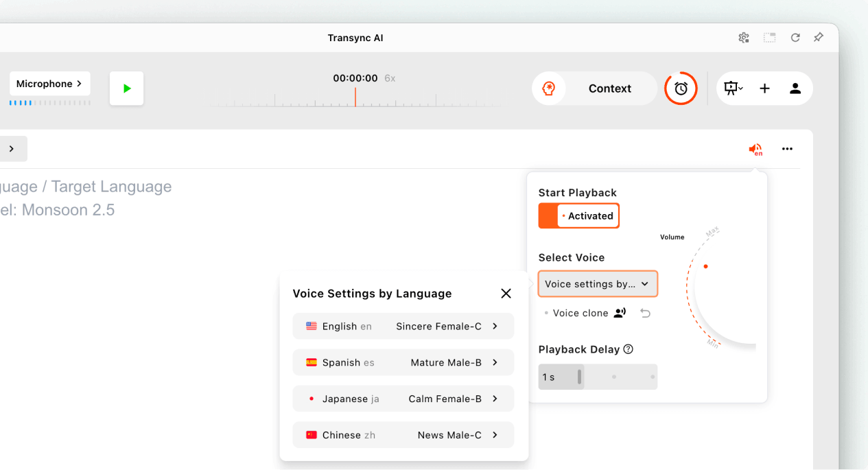Click the plus icon to add
Image resolution: width=868 pixels, height=470 pixels.
764,89
